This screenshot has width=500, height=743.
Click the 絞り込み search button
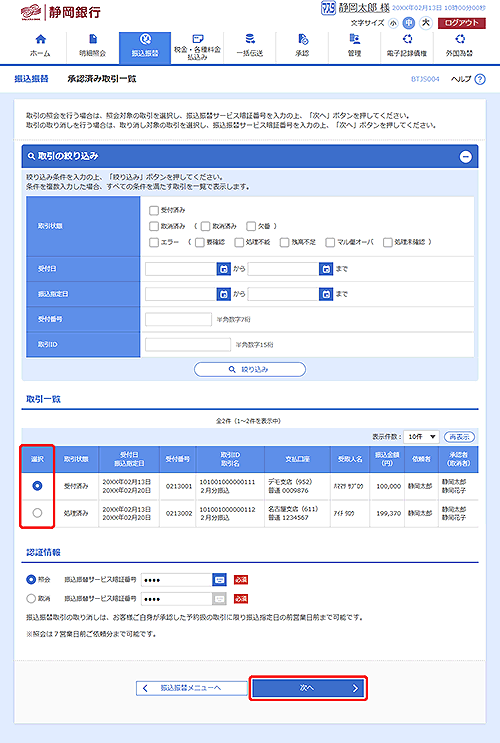pos(250,369)
